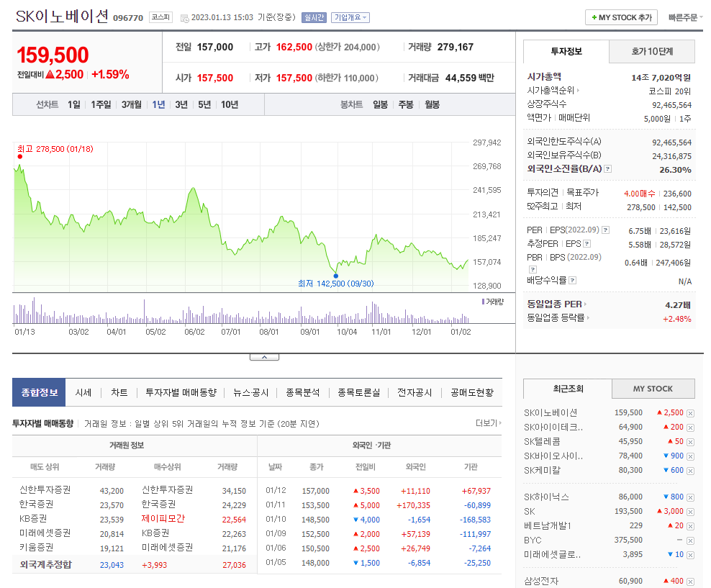Viewport: 711px width, 588px height.
Task: Open SK하이닉스 in recent list
Action: [546, 497]
